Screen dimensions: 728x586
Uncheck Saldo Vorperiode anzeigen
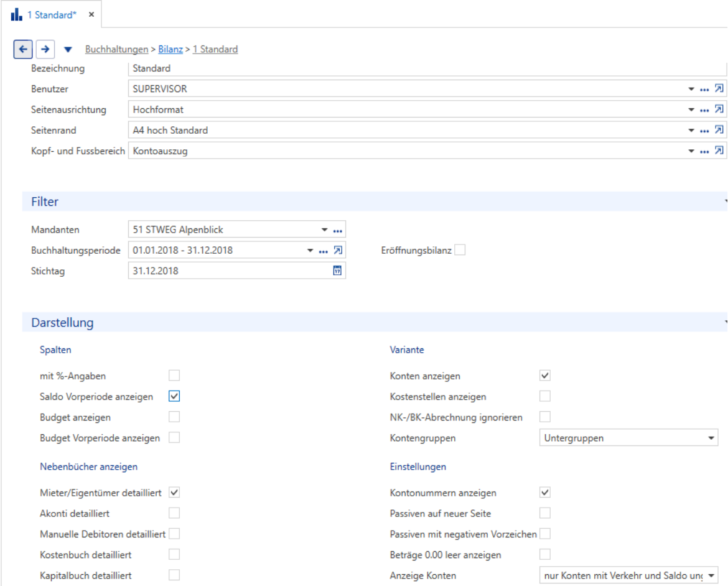(x=174, y=396)
